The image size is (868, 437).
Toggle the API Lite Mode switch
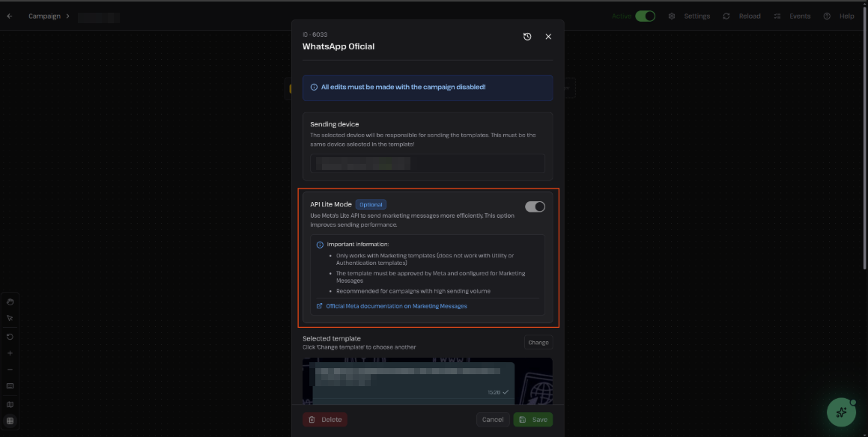[535, 207]
